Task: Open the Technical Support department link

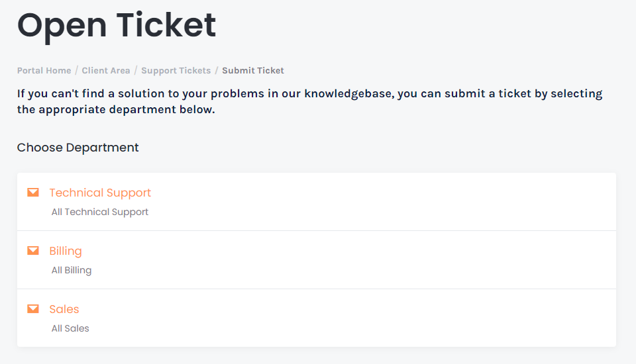Action: pos(100,193)
